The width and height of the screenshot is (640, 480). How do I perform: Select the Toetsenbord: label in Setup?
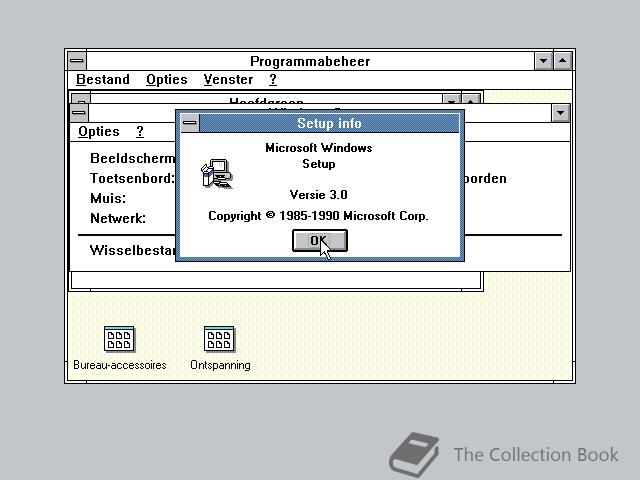click(132, 178)
